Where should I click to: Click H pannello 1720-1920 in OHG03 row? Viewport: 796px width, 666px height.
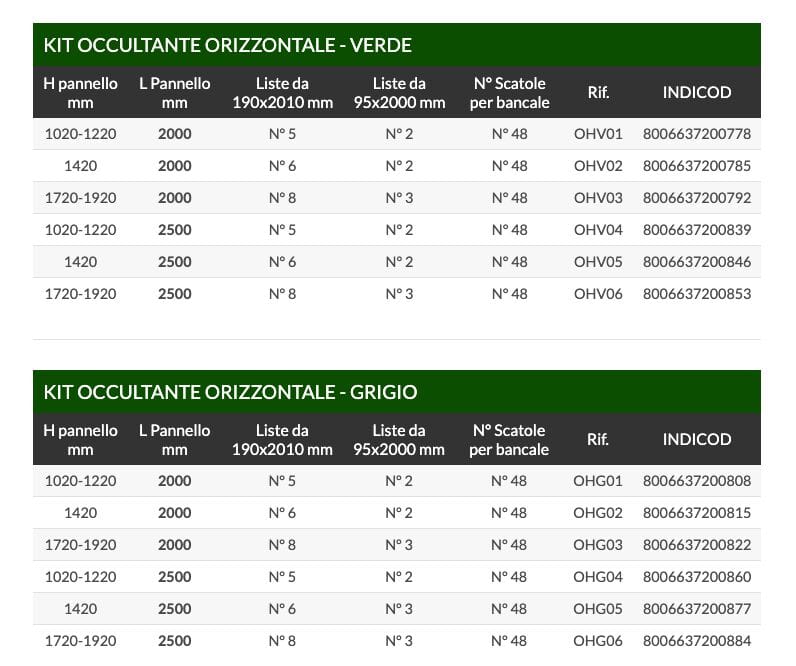click(81, 545)
